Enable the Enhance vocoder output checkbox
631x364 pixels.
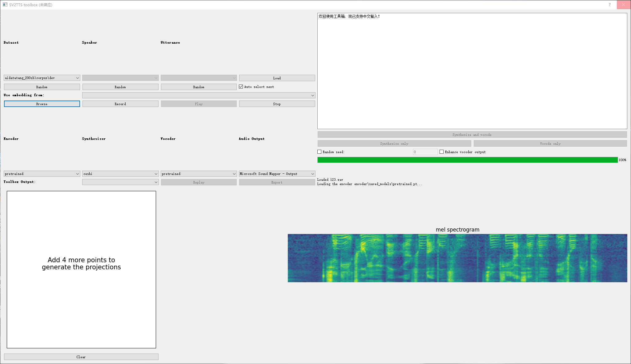tap(442, 152)
